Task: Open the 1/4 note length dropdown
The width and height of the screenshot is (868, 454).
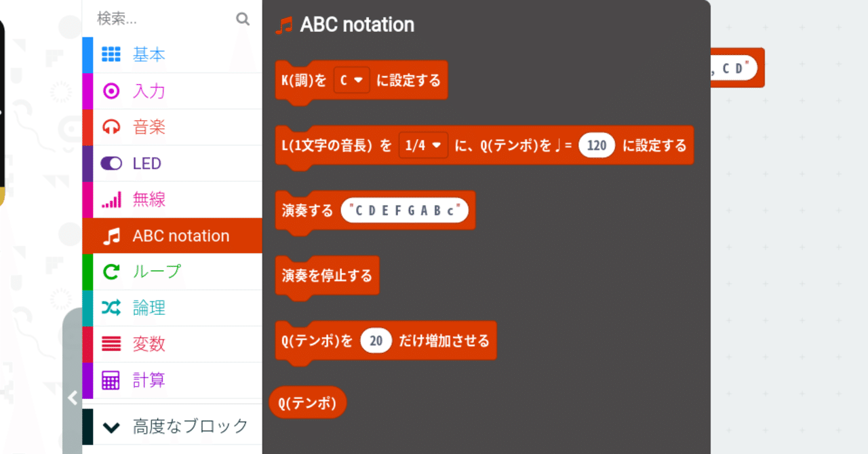Action: pyautogui.click(x=423, y=145)
